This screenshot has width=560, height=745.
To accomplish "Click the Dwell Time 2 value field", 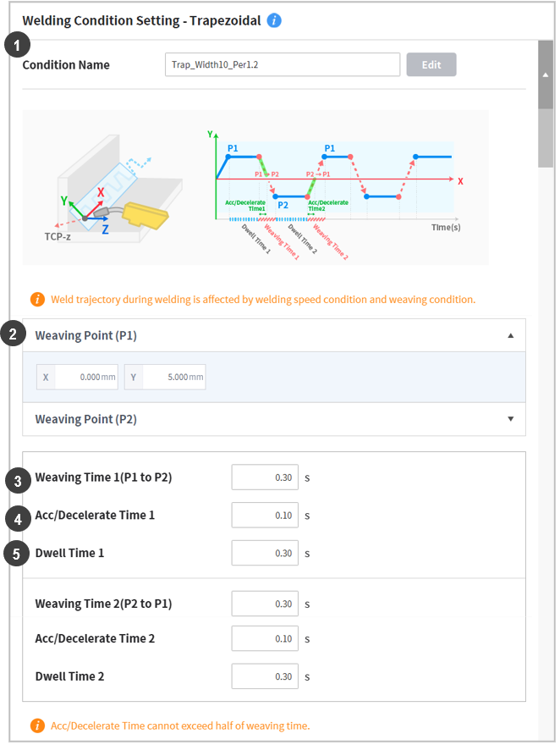I will [265, 676].
